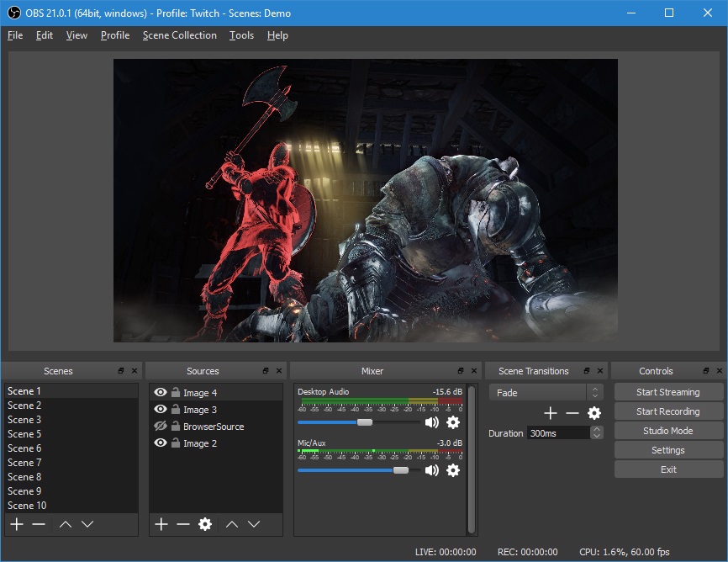Screen dimensions: 728x562
Task: Mute Desktop Audio speaker icon
Action: coord(432,422)
